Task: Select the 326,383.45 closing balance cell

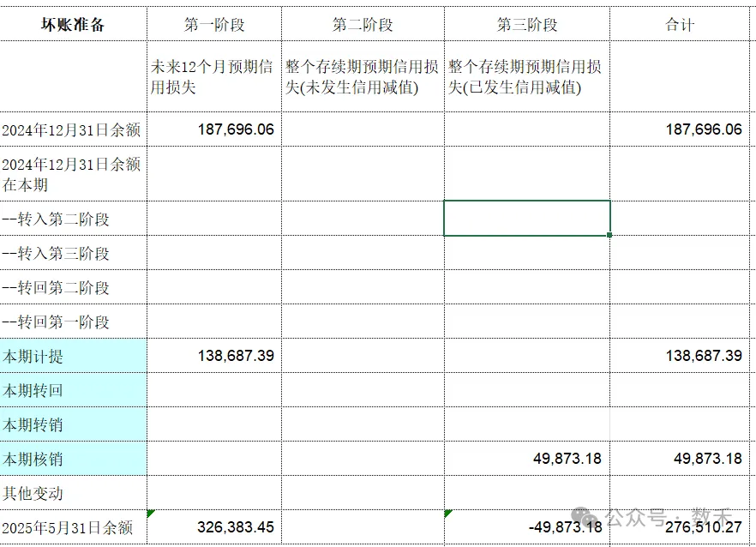Action: point(214,527)
